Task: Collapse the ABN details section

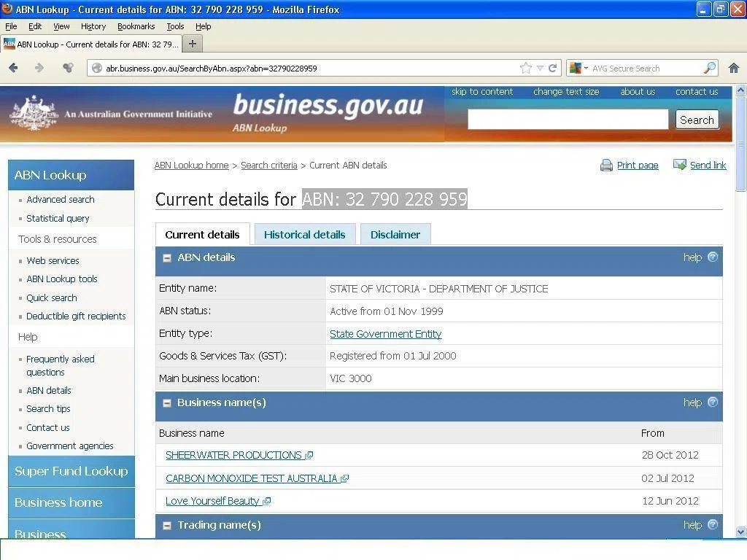Action: [167, 258]
